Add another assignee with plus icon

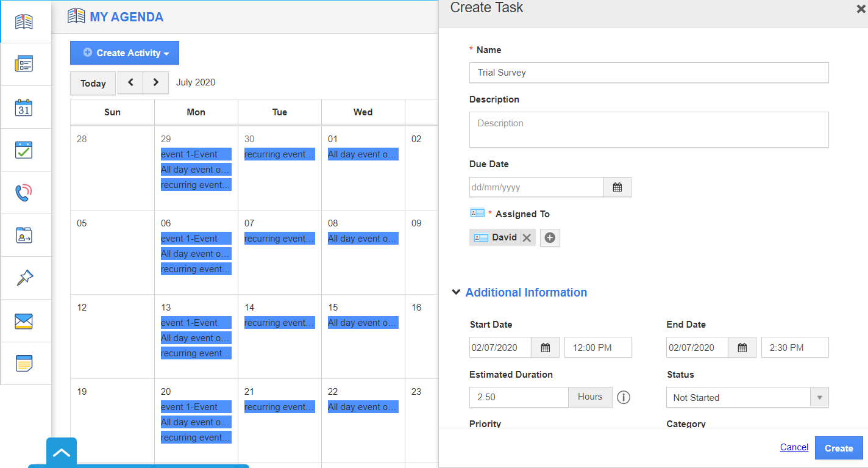(550, 238)
